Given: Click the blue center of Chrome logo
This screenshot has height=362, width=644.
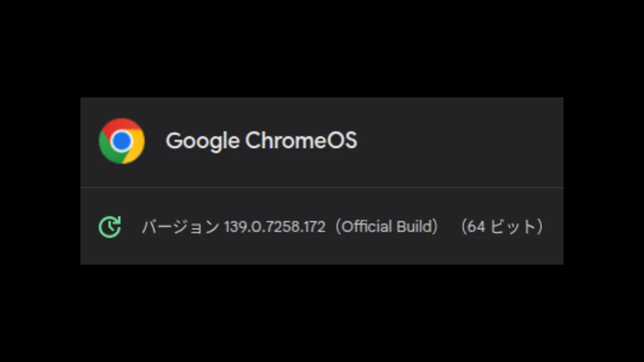Looking at the screenshot, I should tap(122, 141).
